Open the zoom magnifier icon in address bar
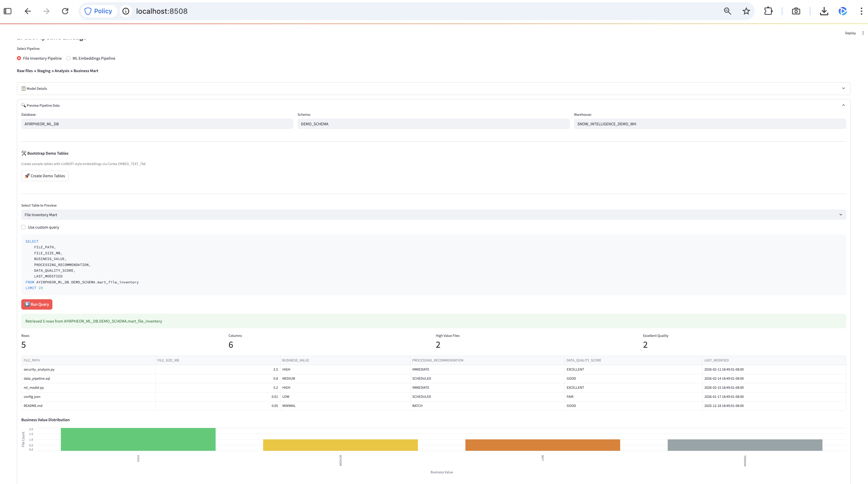The width and height of the screenshot is (868, 484). [x=727, y=11]
